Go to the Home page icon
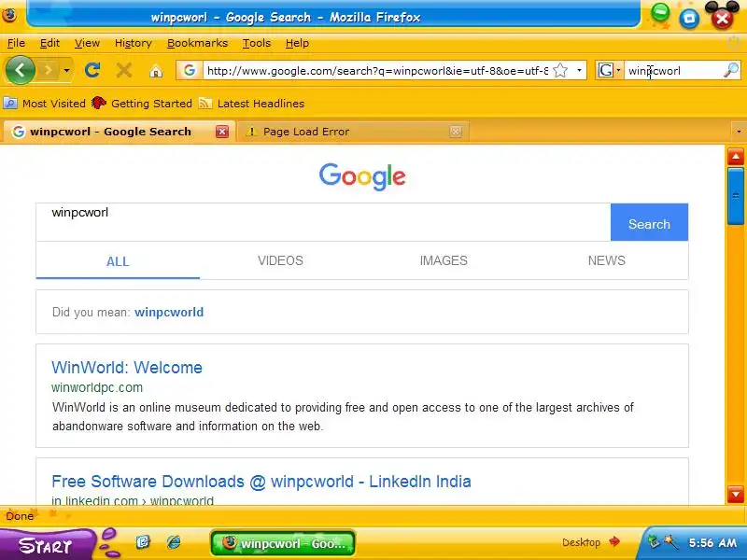Viewport: 747px width, 560px height. pyautogui.click(x=156, y=71)
